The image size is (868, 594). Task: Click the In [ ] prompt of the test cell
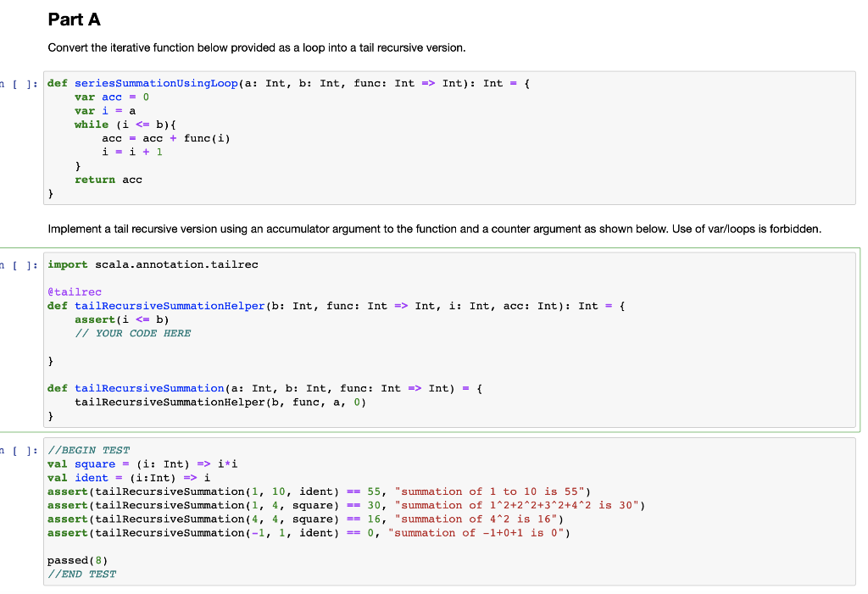[19, 450]
